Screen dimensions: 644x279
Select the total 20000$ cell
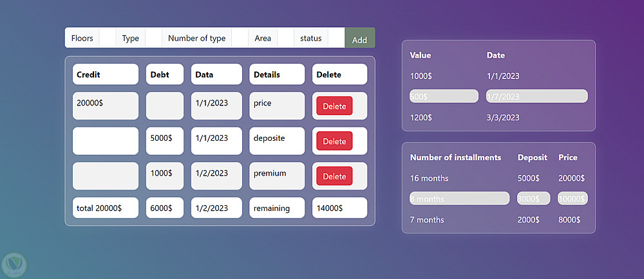106,208
